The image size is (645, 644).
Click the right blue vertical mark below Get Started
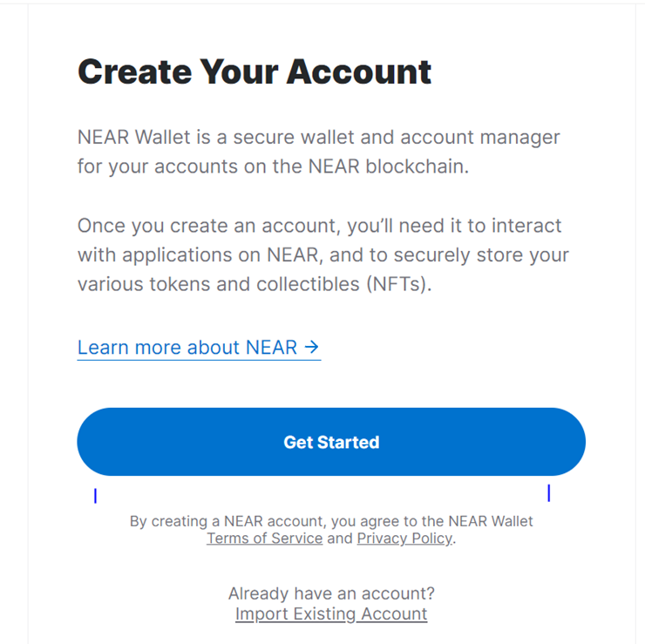point(549,493)
